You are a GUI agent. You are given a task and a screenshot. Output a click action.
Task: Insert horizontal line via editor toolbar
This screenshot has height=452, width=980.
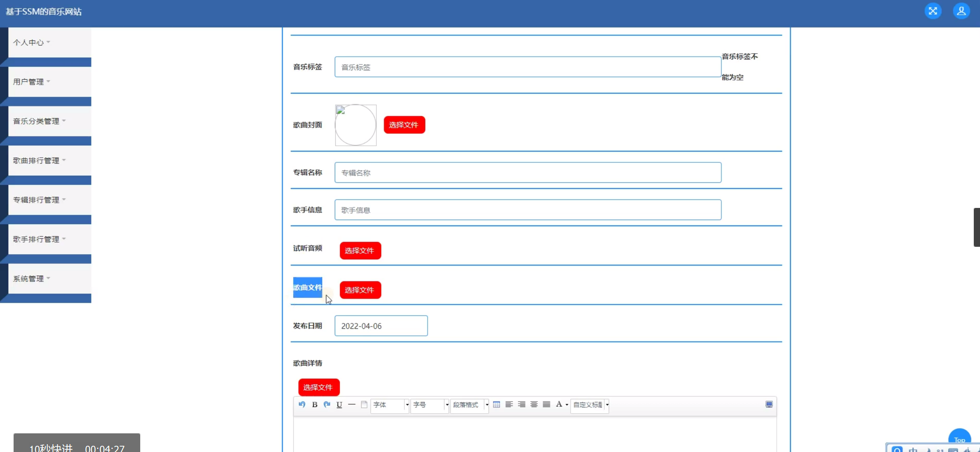coord(352,405)
